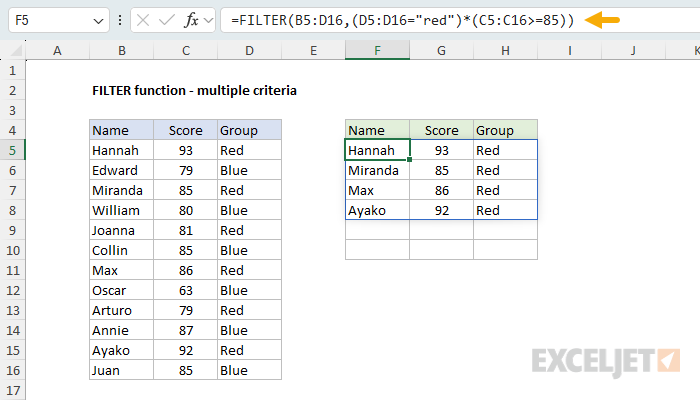Select Arturo's group cell 'Red'

click(x=250, y=310)
